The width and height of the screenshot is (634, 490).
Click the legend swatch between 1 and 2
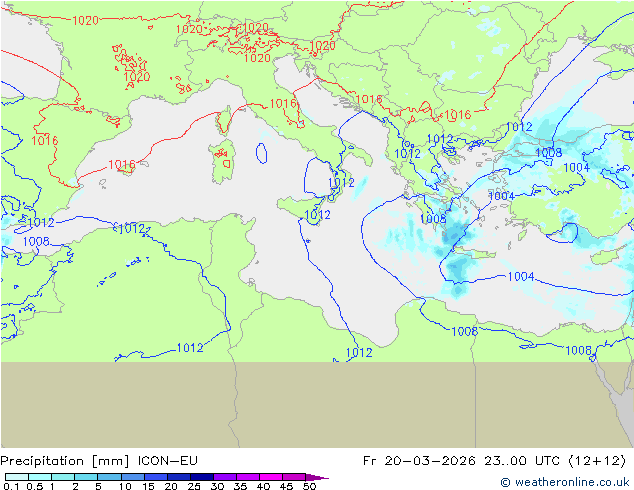[x=63, y=477]
